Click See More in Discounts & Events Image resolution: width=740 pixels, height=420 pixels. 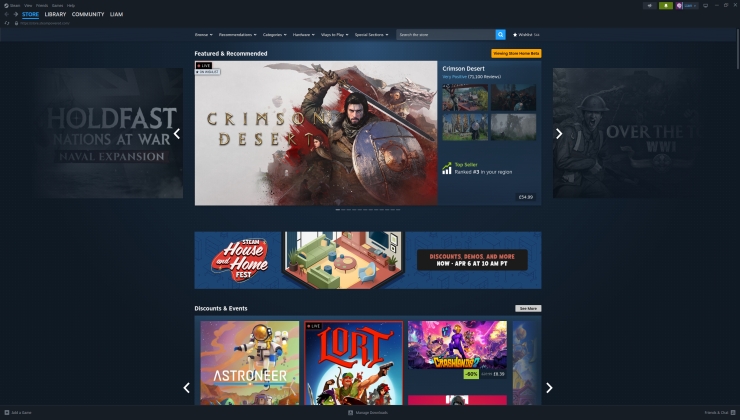528,308
